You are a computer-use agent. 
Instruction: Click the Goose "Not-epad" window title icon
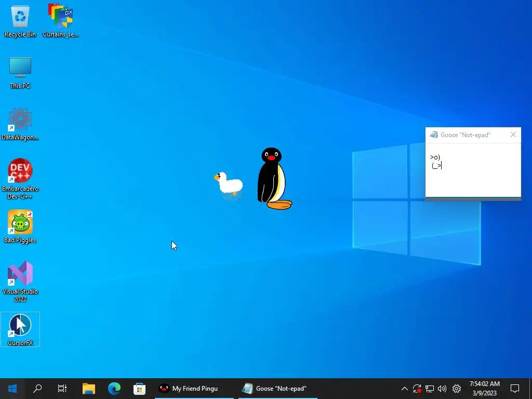pos(434,135)
